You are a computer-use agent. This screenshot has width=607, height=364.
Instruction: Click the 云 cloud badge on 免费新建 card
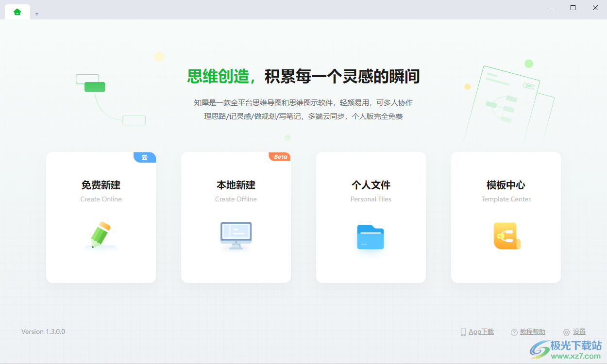pyautogui.click(x=145, y=157)
